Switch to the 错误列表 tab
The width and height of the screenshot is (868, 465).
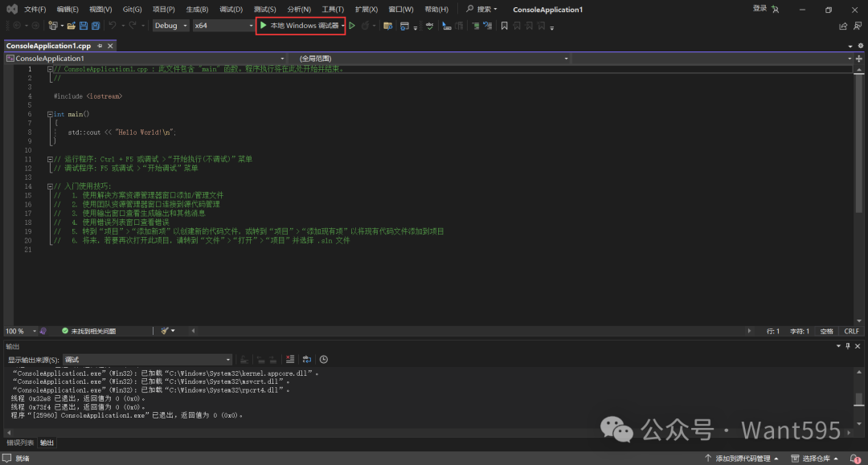point(20,443)
